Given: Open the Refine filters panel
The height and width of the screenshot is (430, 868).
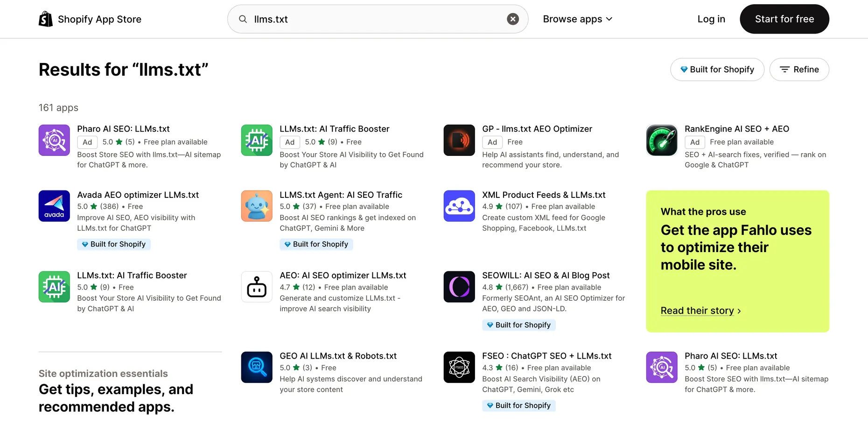Looking at the screenshot, I should 799,70.
